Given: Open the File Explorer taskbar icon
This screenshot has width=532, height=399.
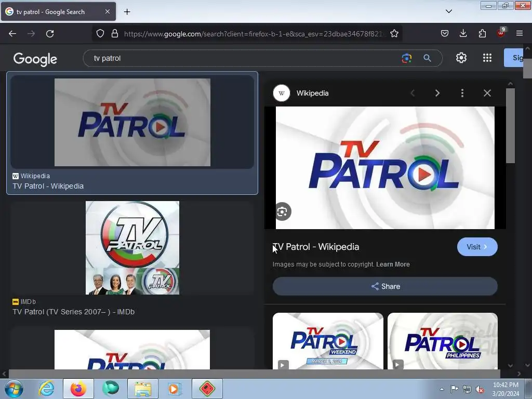Looking at the screenshot, I should [143, 389].
